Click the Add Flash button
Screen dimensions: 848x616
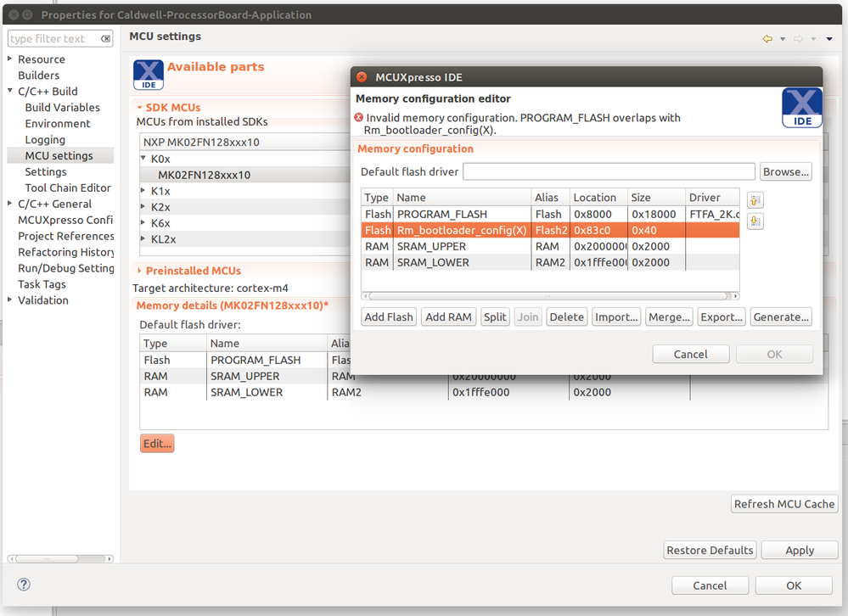click(x=389, y=316)
